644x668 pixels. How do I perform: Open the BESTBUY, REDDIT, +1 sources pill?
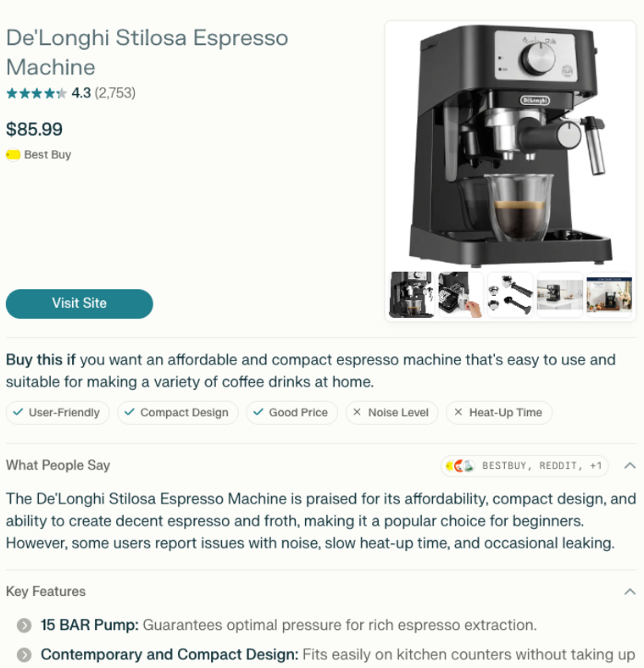(525, 466)
